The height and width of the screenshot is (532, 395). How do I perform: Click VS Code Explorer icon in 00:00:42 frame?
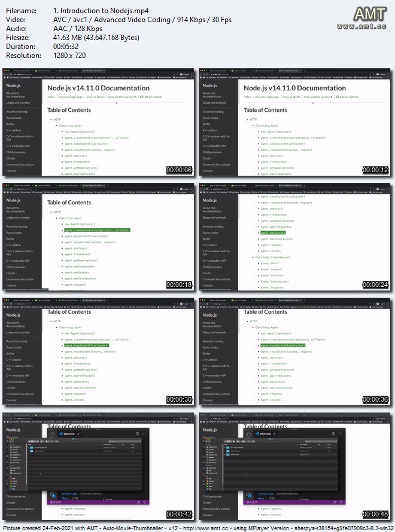click(x=52, y=435)
